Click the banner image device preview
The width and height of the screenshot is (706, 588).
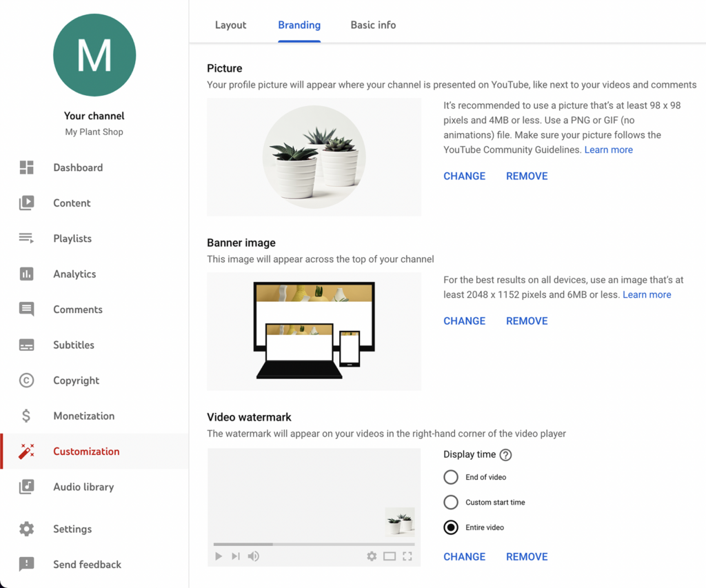click(314, 331)
